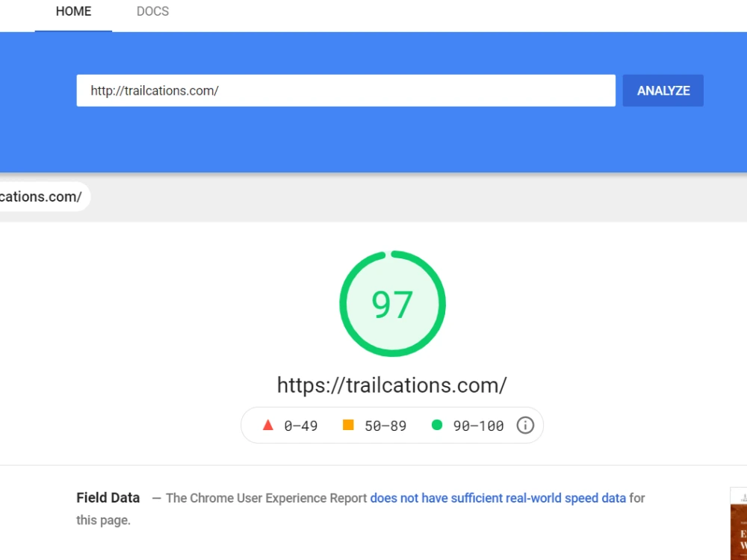
Task: Click the Field Data heading
Action: click(x=108, y=497)
